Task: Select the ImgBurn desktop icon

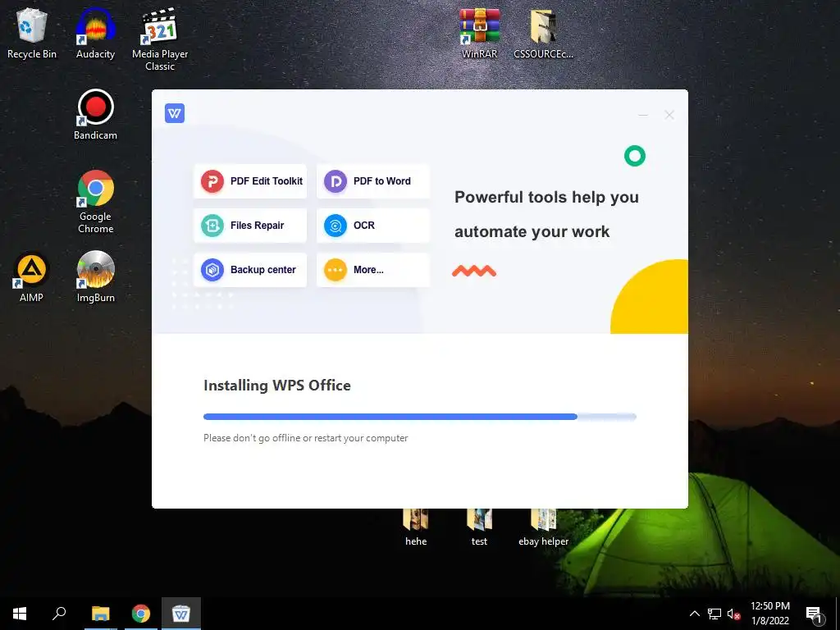Action: pyautogui.click(x=95, y=277)
